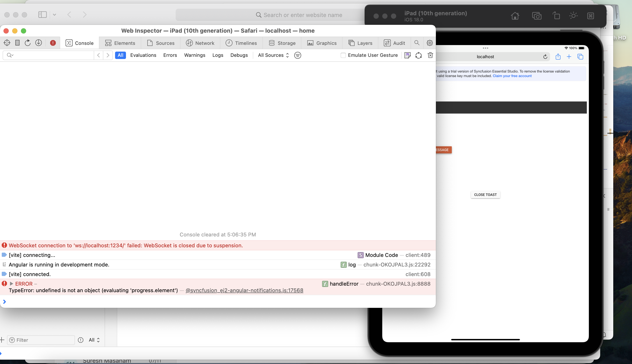
Task: Open chunk-OKOJPAL3.js:22292 source link
Action: point(397,265)
